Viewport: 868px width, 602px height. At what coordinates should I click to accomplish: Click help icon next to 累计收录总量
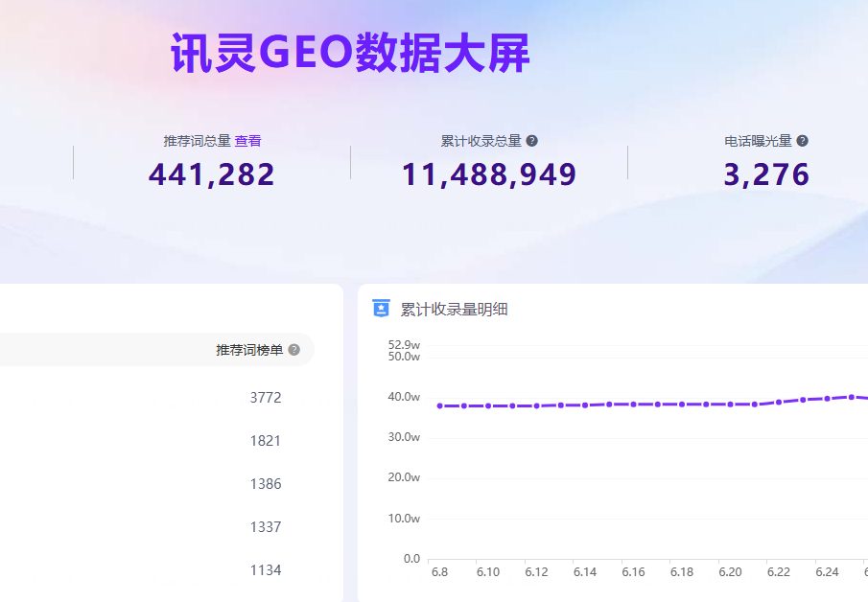[532, 141]
